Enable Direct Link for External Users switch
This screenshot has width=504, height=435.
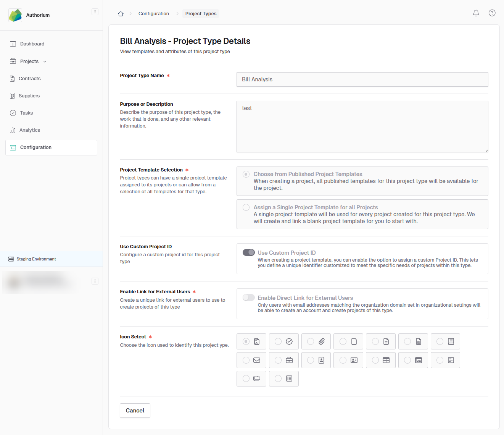[249, 298]
